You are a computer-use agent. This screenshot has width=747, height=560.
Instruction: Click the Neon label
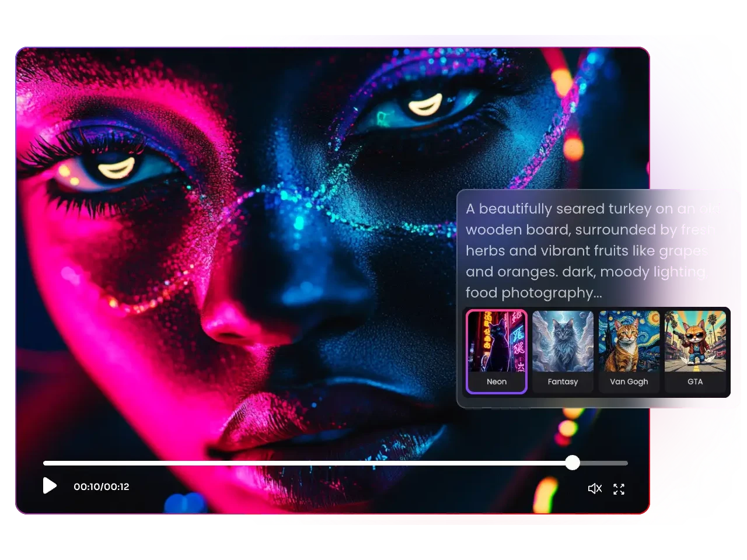[496, 381]
